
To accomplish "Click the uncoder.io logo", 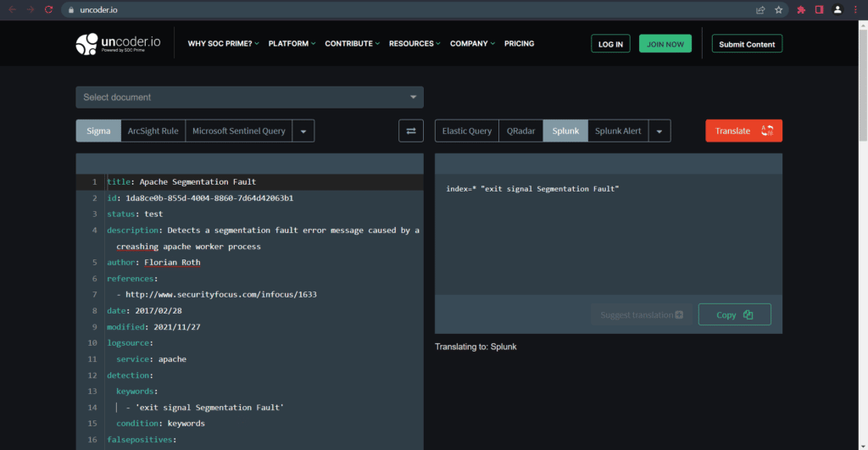I will 119,43.
